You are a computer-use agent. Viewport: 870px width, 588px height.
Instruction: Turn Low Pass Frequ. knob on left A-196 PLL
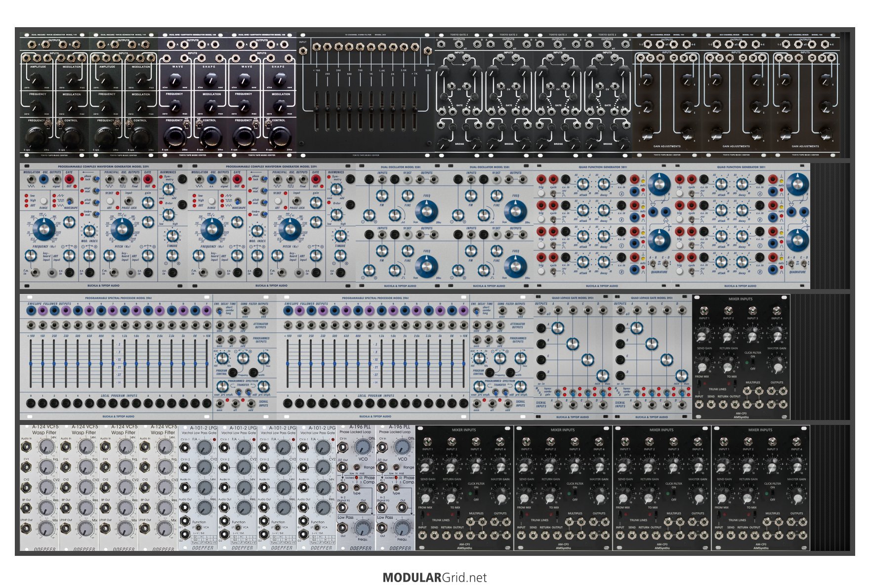362,529
